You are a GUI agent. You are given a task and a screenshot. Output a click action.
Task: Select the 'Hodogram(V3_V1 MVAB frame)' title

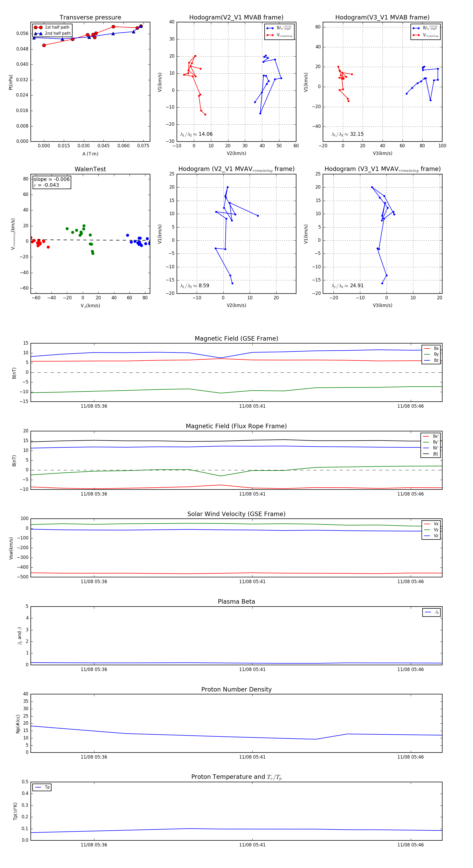[382, 18]
